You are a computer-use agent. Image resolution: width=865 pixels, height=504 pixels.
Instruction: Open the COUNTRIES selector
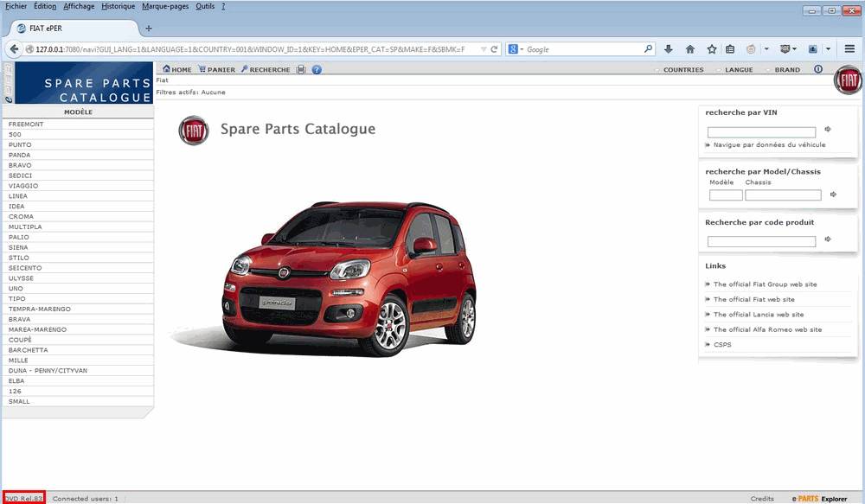point(683,69)
